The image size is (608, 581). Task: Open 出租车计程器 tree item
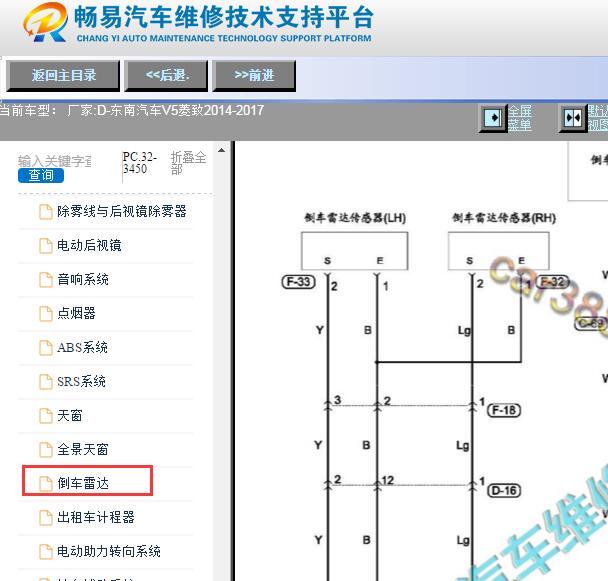(96, 517)
